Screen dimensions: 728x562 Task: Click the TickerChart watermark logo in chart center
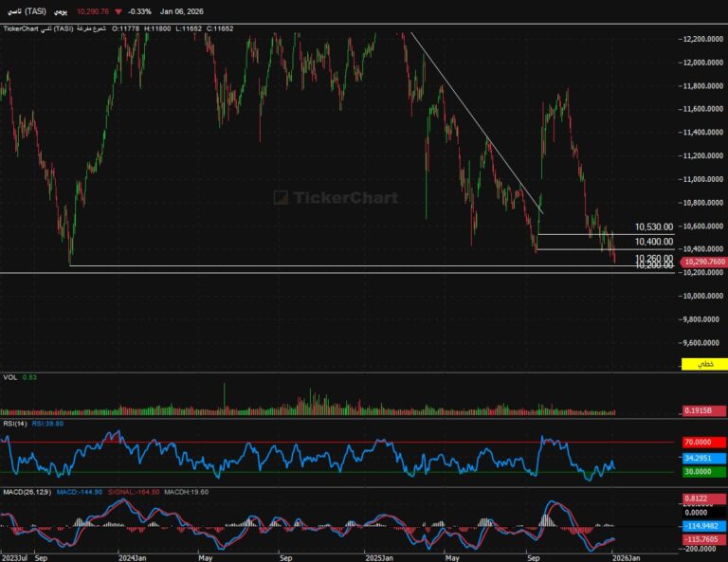[x=335, y=197]
